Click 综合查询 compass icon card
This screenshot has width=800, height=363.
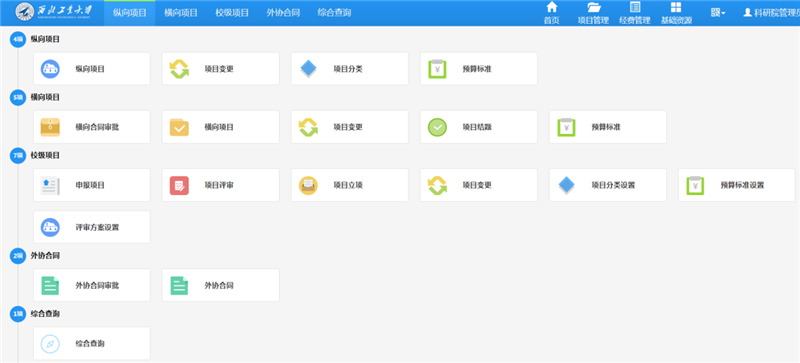pos(92,343)
